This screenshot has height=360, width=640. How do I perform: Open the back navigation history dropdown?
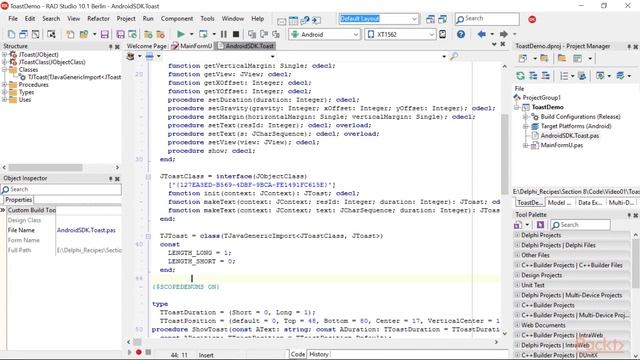(492, 35)
